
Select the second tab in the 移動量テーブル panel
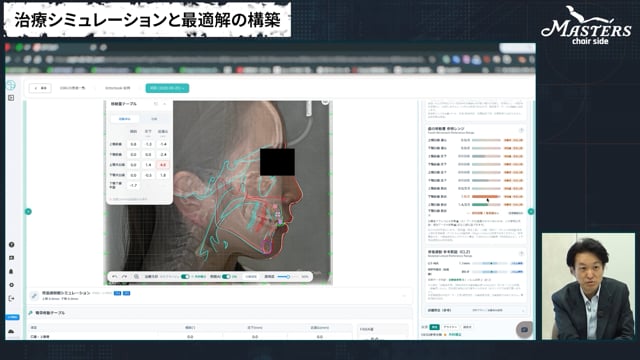tap(154, 119)
